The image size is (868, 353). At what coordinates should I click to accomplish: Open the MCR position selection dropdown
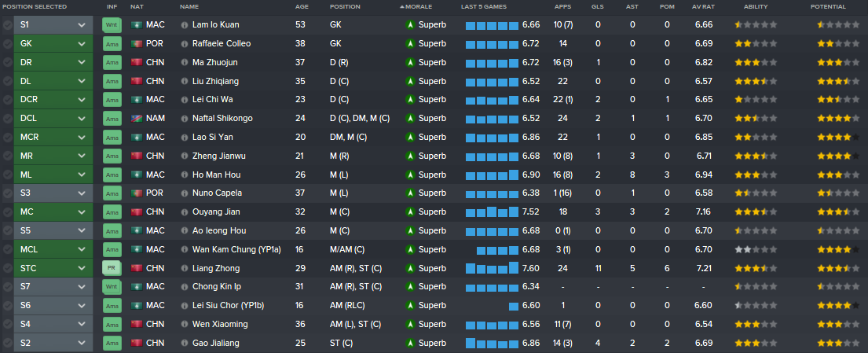[53, 137]
